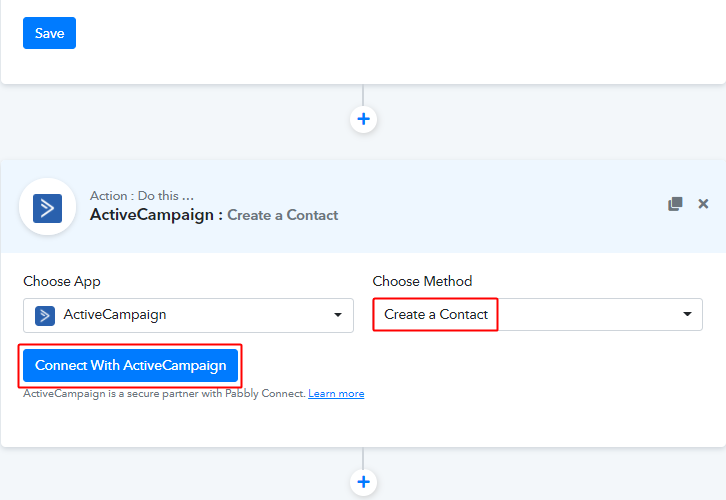Image resolution: width=726 pixels, height=500 pixels.
Task: Click the Action : Do this ... text
Action: (142, 196)
